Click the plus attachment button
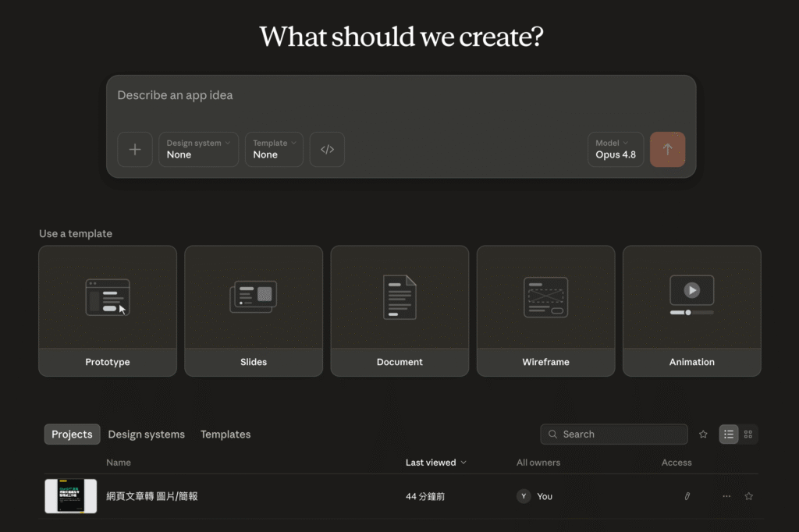 [134, 149]
